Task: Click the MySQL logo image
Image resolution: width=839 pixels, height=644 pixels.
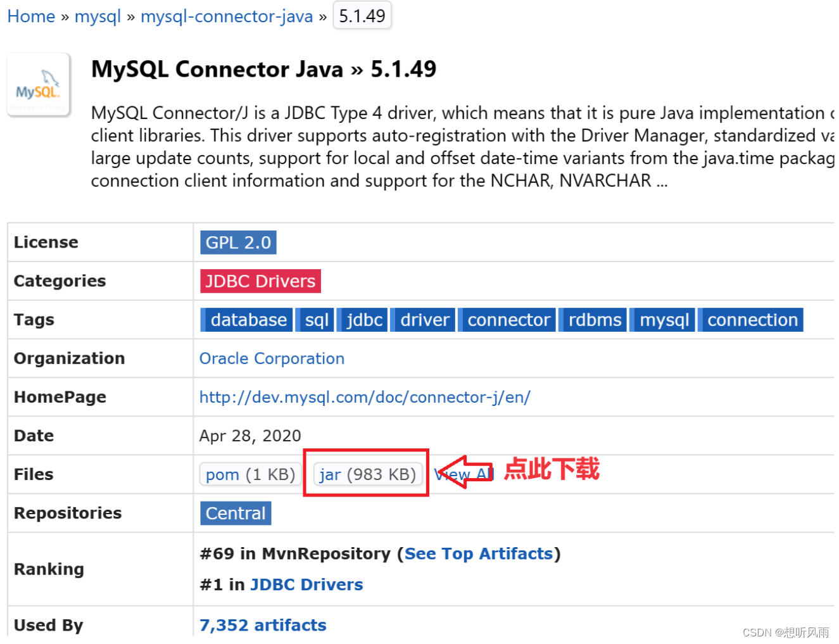Action: tap(38, 84)
